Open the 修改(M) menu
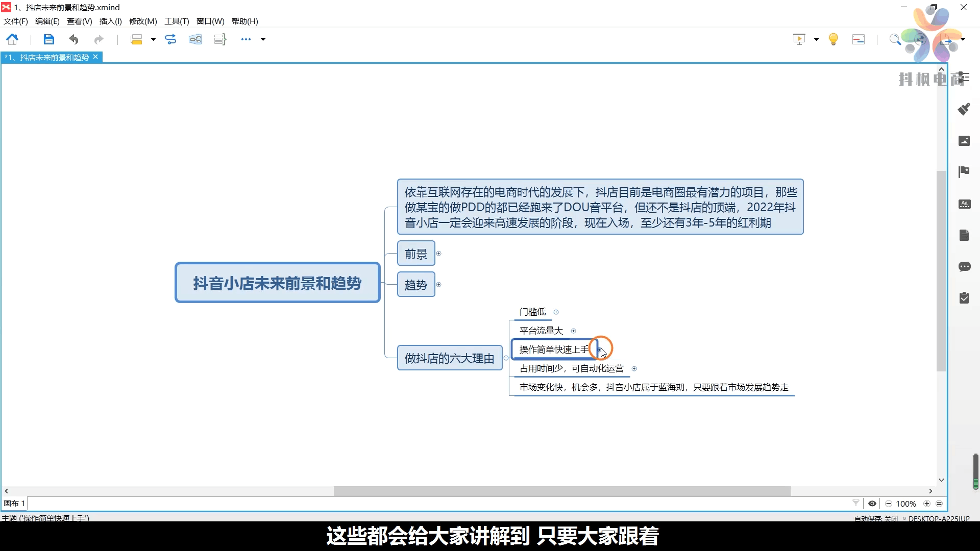Viewport: 980px width, 551px height. pyautogui.click(x=143, y=21)
